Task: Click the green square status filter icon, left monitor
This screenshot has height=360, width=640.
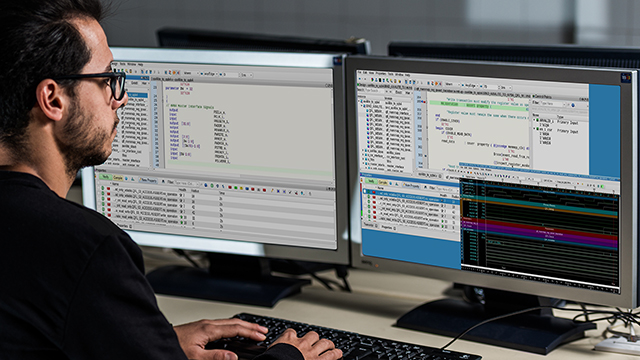Action: (236, 187)
